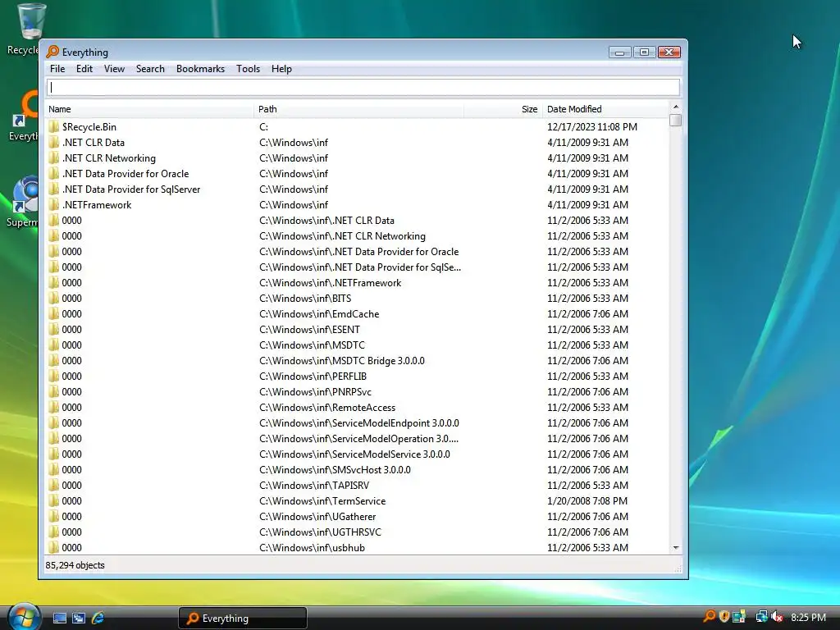840x630 pixels.
Task: Click folder icon of 0000 in RemoteAccess
Action: (53, 407)
